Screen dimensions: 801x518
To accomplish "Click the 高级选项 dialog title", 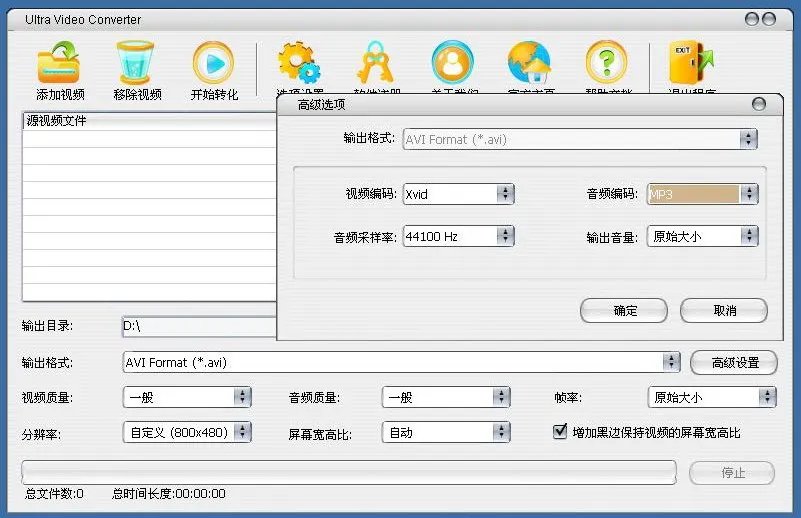I will pos(321,105).
